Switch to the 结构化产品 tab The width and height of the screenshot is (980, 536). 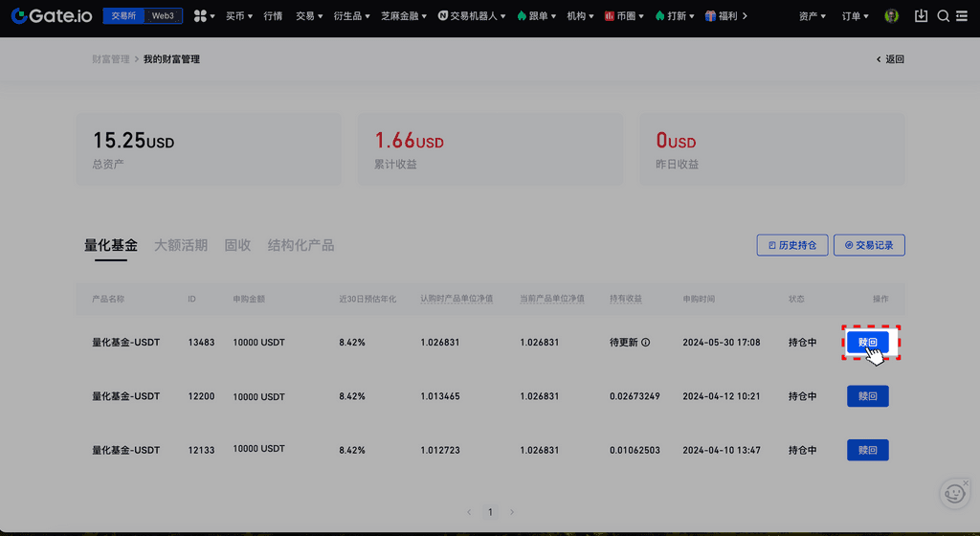coord(301,245)
